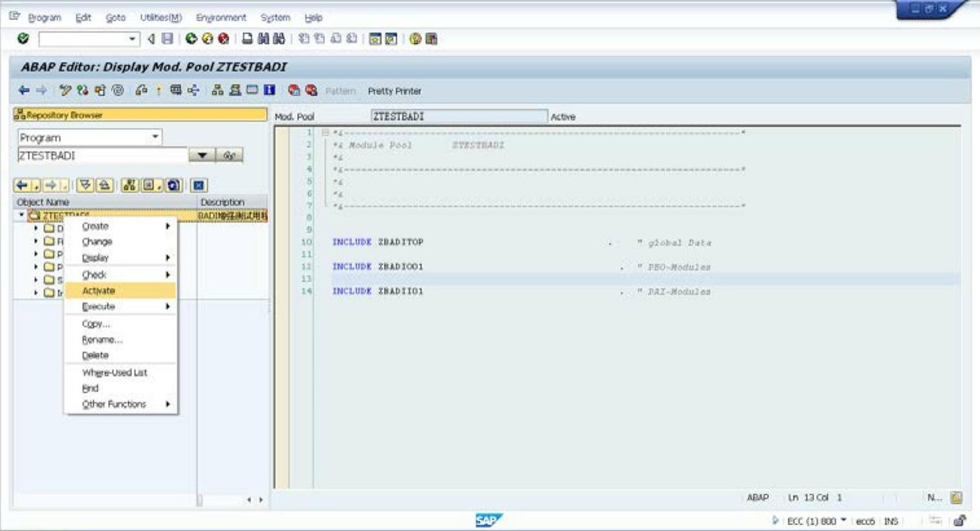980x531 pixels.
Task: Open the Environment menu
Action: [x=221, y=17]
